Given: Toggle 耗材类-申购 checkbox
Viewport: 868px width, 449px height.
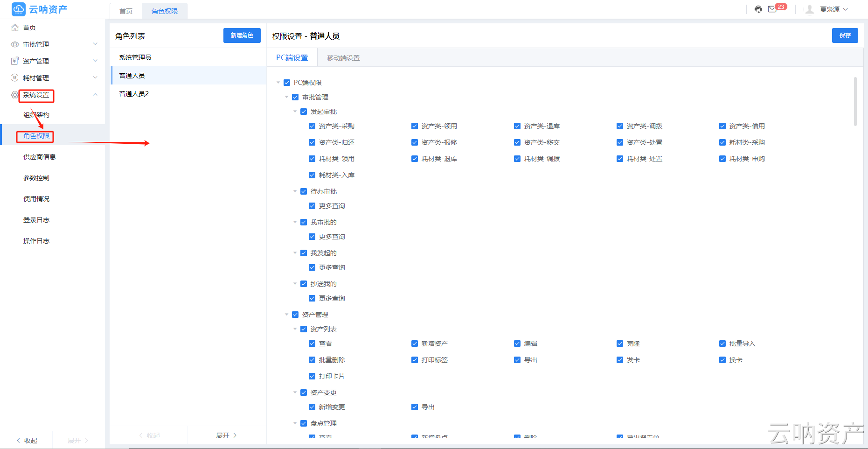Looking at the screenshot, I should (x=722, y=159).
